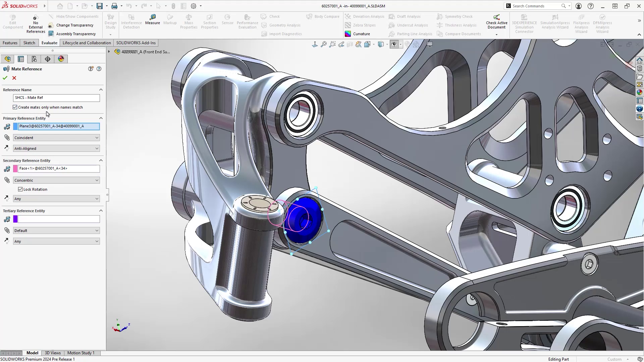Uncheck Create mates only when names match
Screen dimensions: 644x362
pos(15,107)
